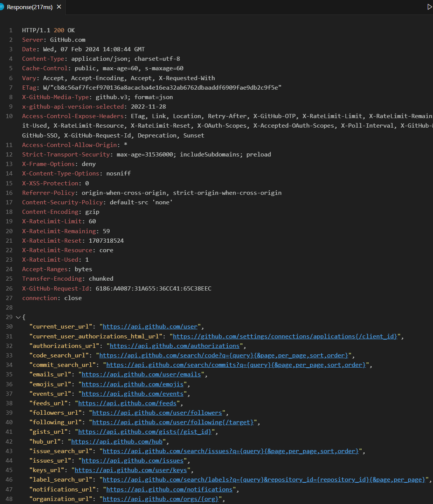Open the current_user_url link
The image size is (433, 504).
point(150,327)
